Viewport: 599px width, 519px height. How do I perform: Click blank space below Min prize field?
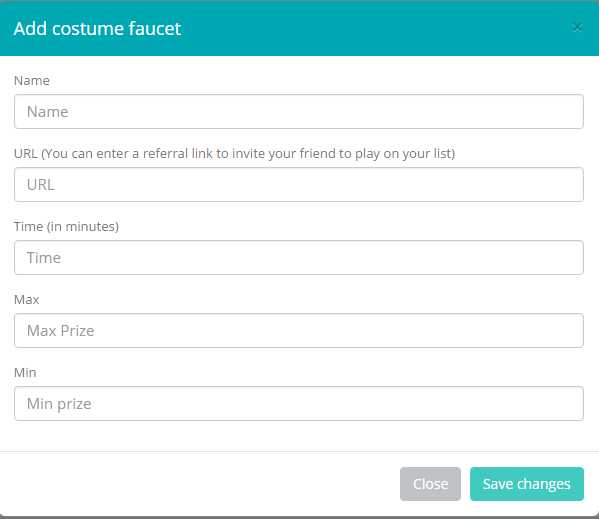pos(300,435)
